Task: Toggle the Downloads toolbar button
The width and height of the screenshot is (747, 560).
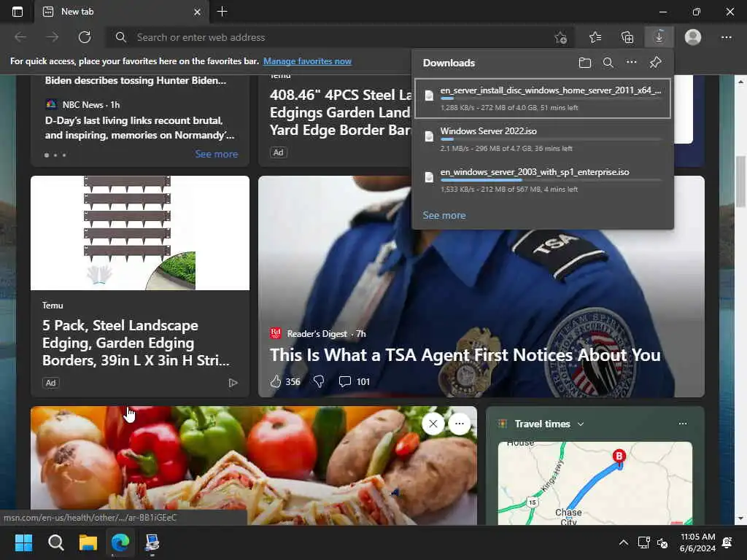Action: click(659, 36)
